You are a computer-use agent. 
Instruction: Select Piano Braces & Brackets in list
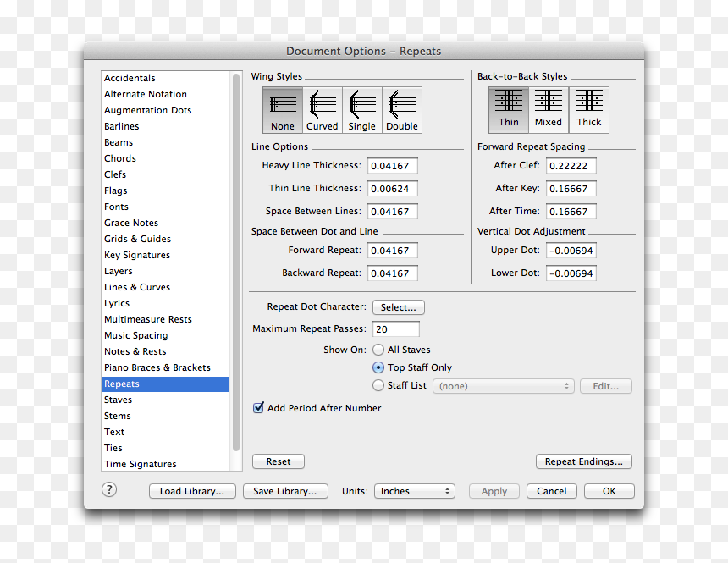[165, 368]
